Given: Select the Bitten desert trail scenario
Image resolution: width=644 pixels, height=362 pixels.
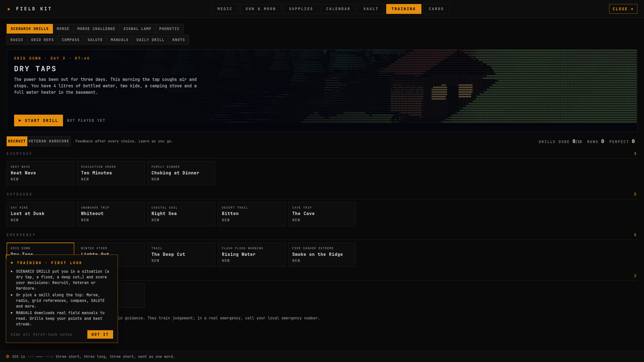Looking at the screenshot, I should tap(252, 214).
